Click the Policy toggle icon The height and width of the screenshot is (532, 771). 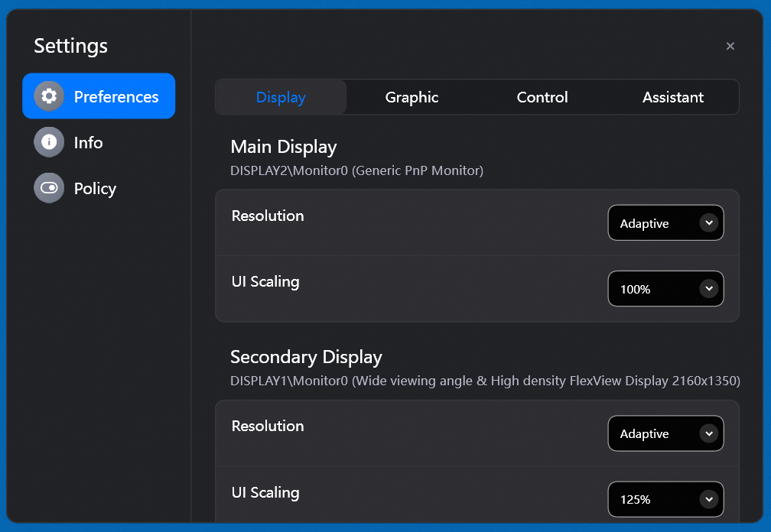(49, 188)
